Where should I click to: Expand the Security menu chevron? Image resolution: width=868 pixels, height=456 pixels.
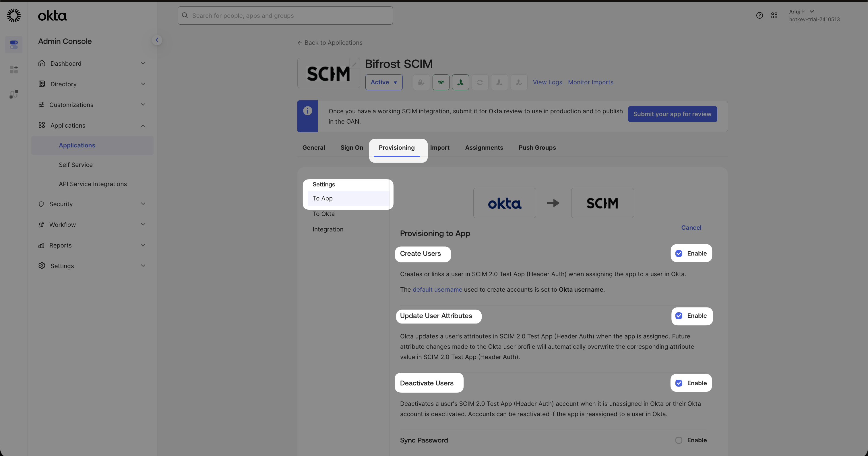click(x=143, y=204)
